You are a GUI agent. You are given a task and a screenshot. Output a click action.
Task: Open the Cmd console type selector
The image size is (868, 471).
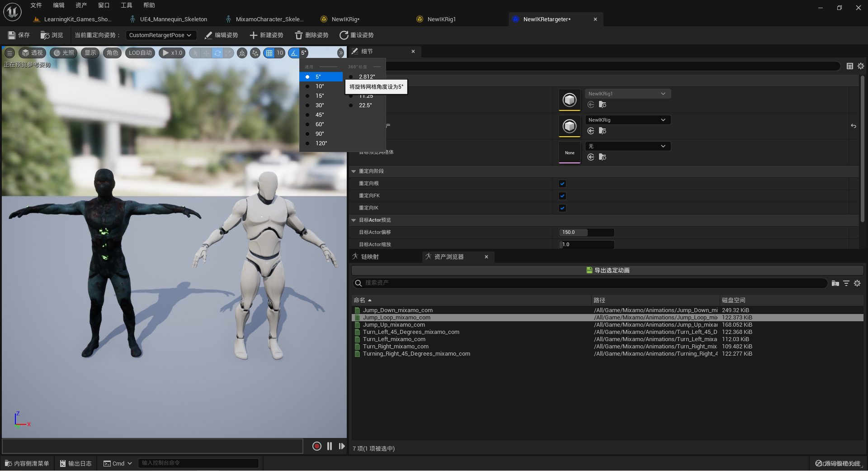(118, 463)
